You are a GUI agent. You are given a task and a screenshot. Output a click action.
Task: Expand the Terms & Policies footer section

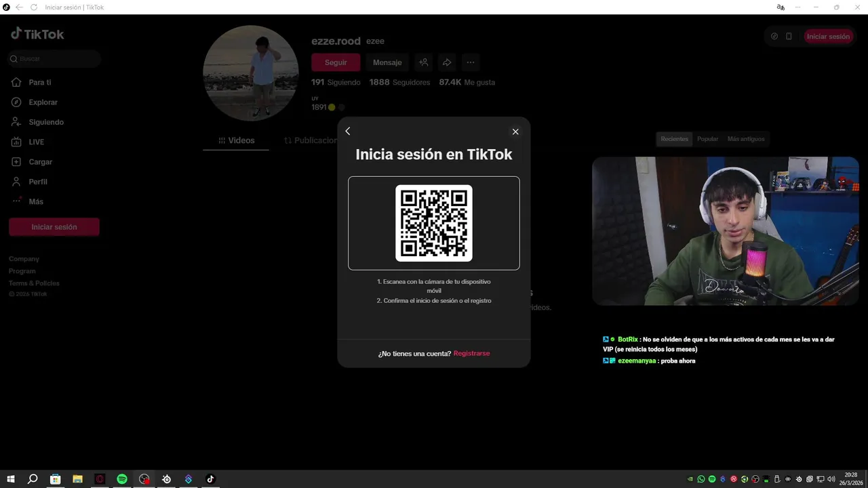[35, 283]
